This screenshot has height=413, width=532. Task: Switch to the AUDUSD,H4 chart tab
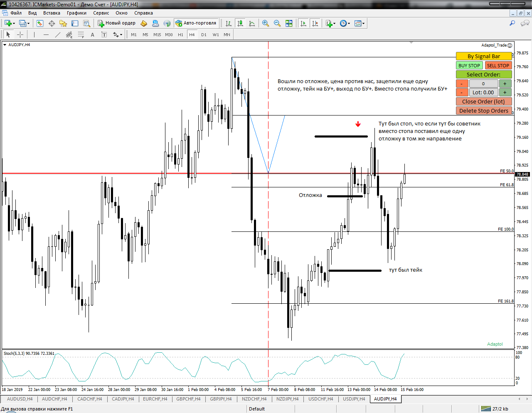coord(20,399)
